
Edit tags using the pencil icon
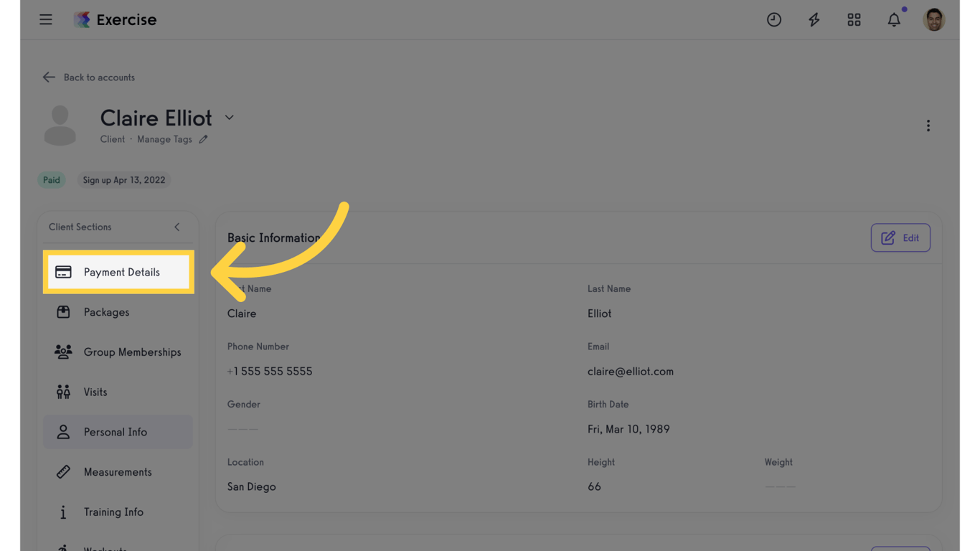(x=203, y=139)
